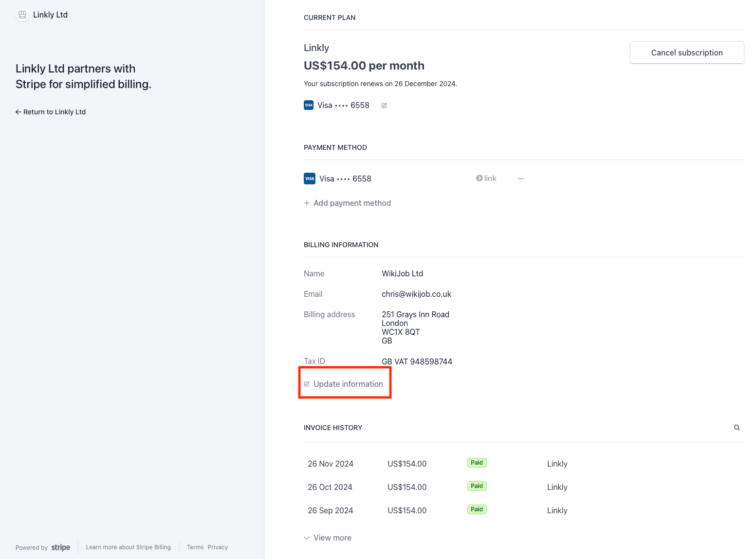Viewport: 756px width, 559px height.
Task: Click the pencil icon on Update information
Action: coord(307,383)
